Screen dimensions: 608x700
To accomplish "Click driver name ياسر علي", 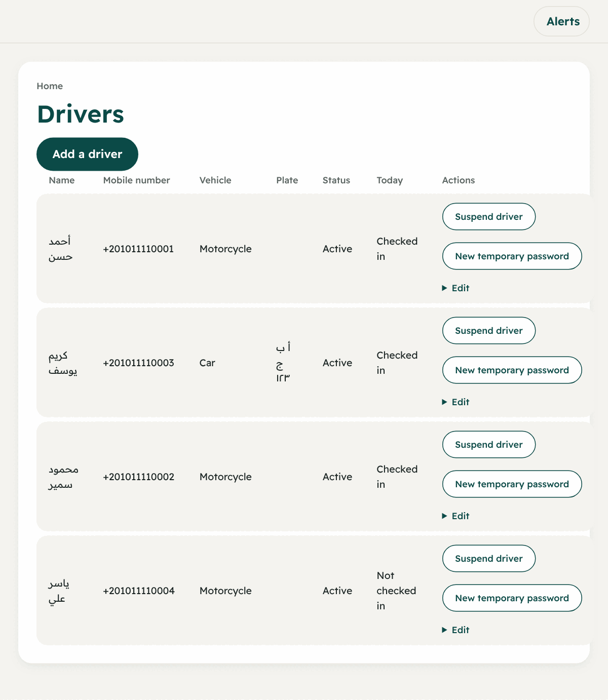I will click(x=59, y=591).
